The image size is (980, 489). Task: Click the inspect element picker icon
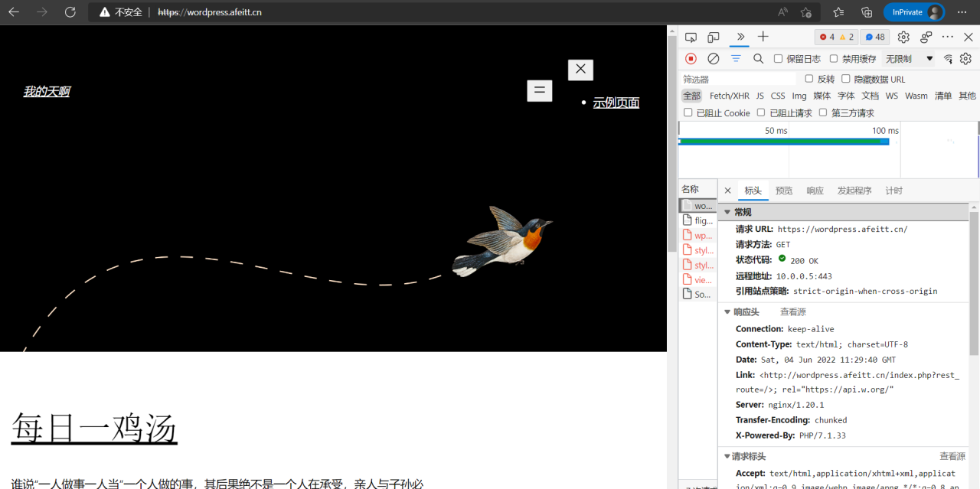(691, 37)
